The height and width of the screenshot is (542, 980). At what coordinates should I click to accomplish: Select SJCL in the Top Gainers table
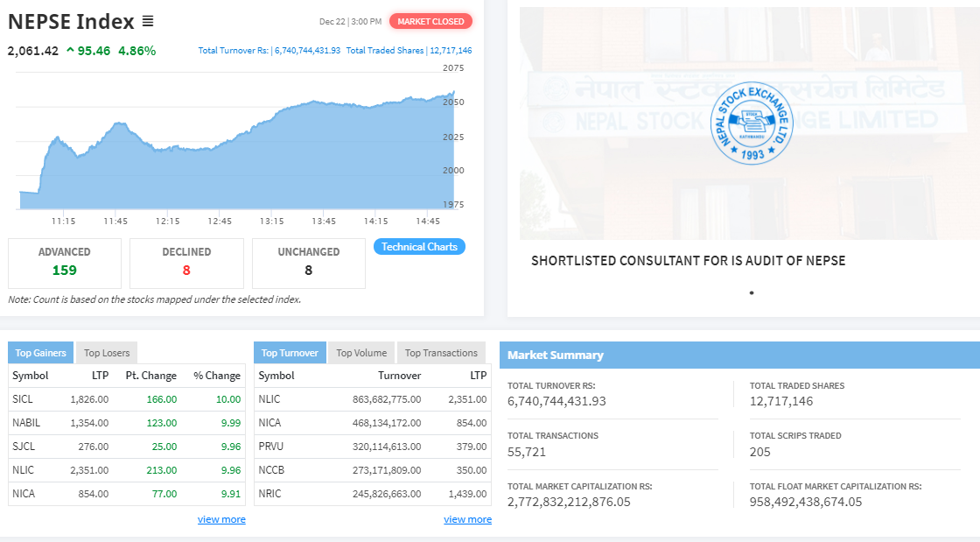pos(24,447)
